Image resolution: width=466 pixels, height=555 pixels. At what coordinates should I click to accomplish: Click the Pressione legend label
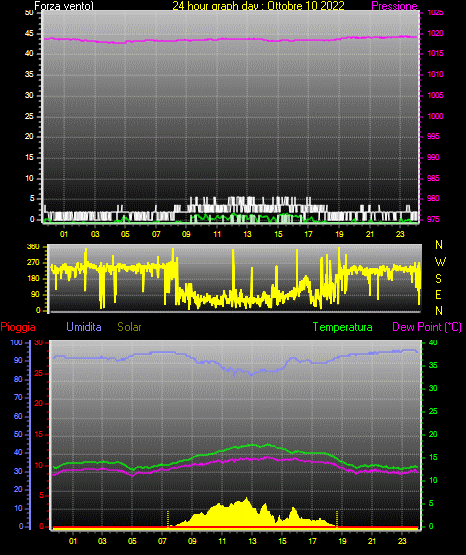[x=395, y=6]
